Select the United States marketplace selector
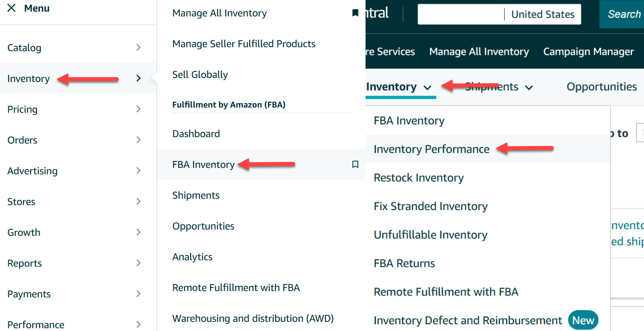 click(543, 14)
